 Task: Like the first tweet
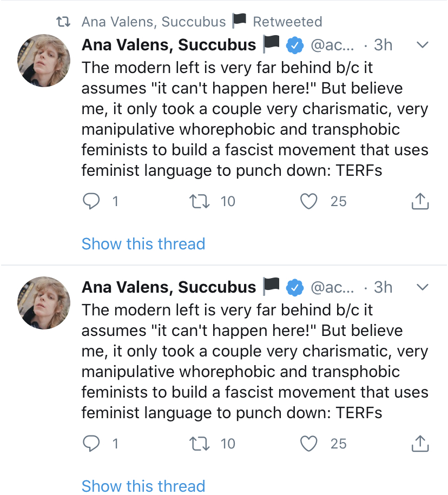click(x=309, y=201)
